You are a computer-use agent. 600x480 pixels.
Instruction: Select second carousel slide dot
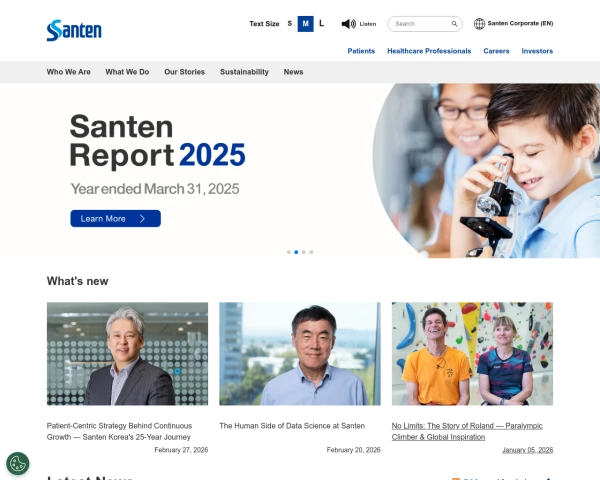pos(296,252)
